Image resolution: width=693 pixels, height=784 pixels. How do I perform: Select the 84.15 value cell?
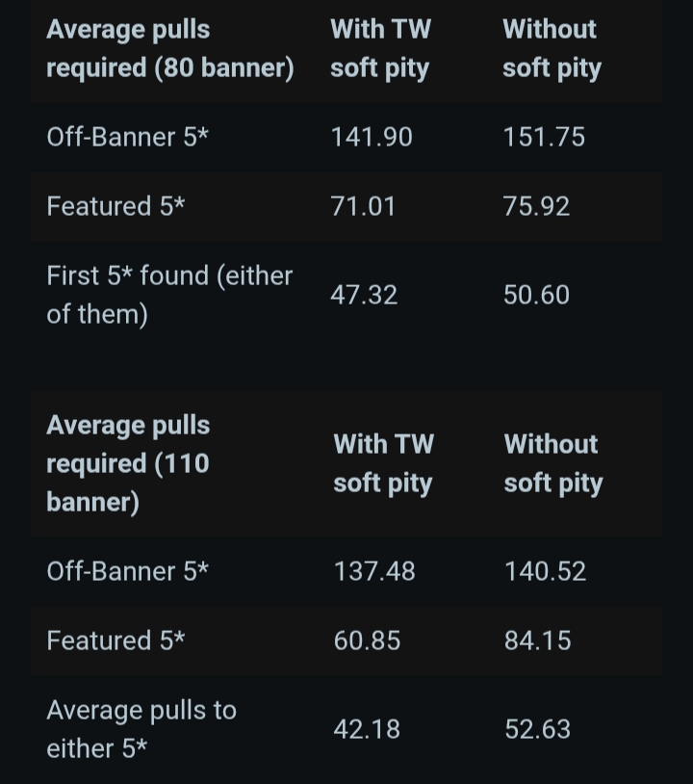[x=537, y=640]
